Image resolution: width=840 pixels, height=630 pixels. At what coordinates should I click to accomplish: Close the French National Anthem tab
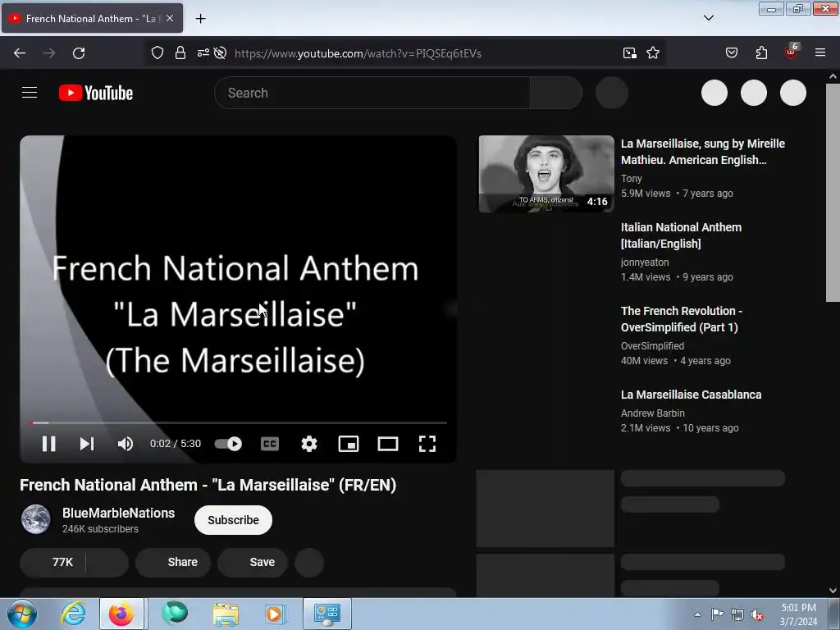170,18
